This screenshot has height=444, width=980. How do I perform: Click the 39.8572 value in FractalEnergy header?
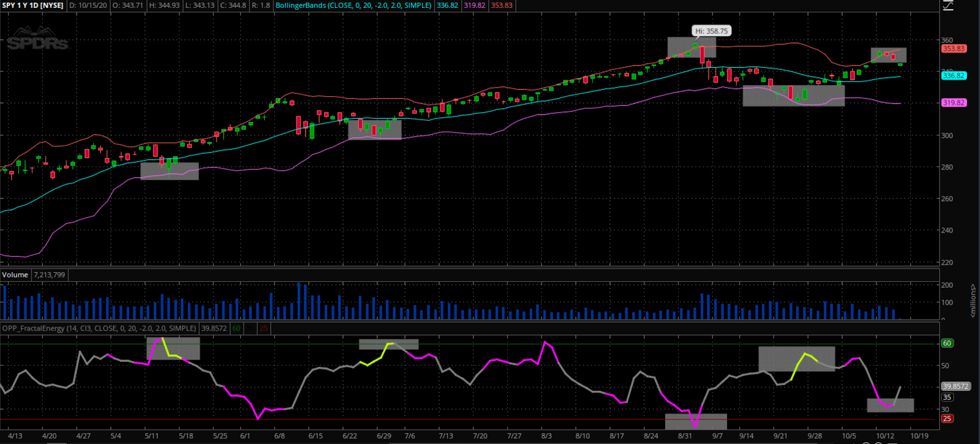click(x=214, y=328)
